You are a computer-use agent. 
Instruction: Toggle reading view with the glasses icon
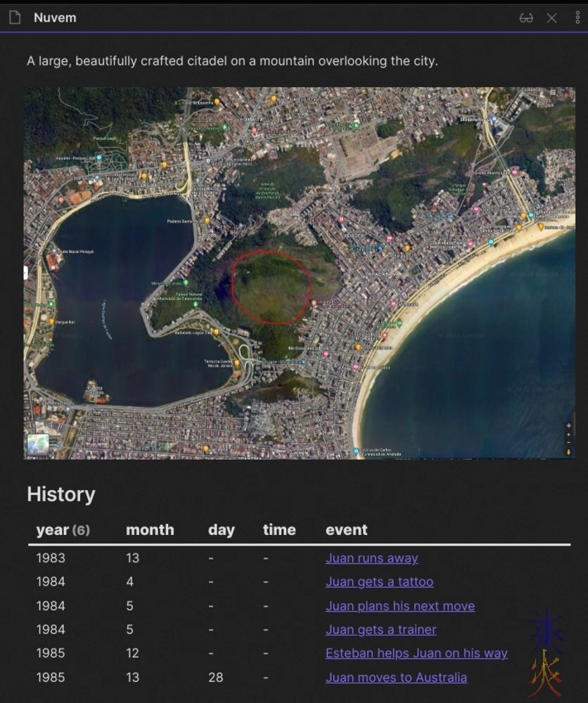pos(526,18)
